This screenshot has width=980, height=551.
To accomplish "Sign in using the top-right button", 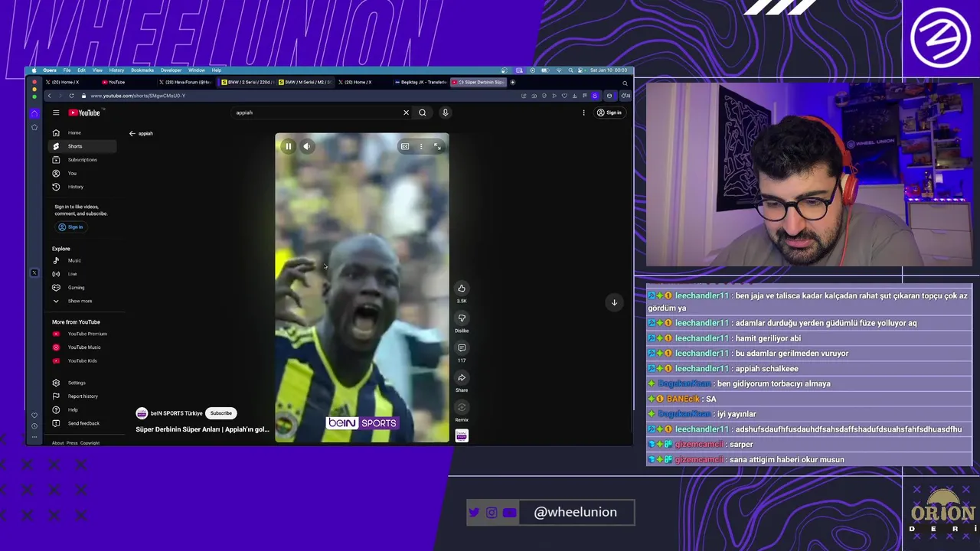I will click(609, 112).
